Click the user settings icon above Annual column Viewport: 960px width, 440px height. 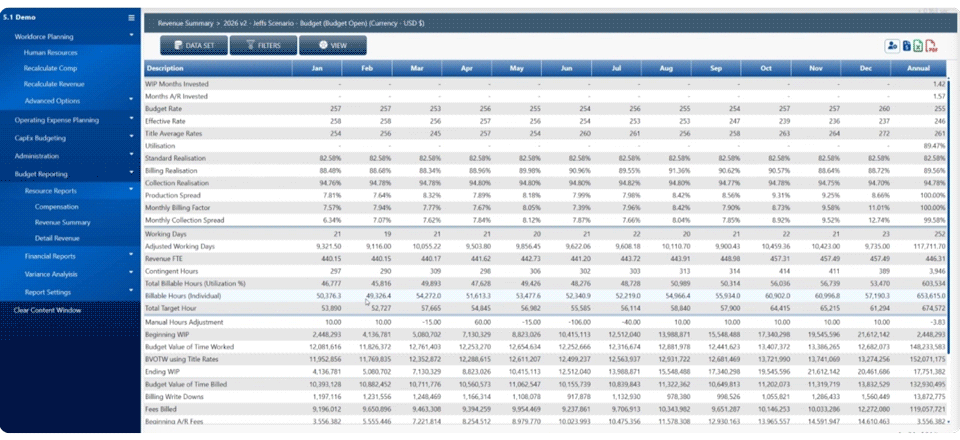[891, 46]
